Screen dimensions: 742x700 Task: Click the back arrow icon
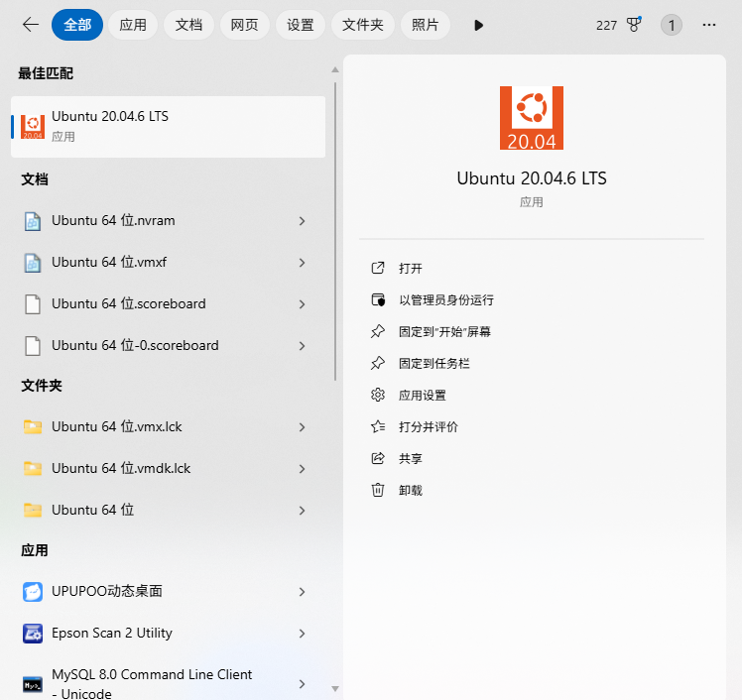[30, 25]
